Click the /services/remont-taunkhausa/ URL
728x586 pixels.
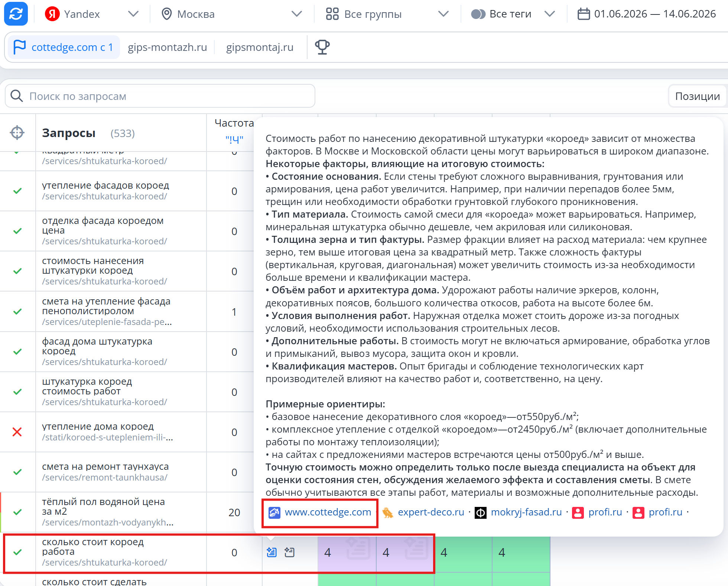tap(105, 478)
